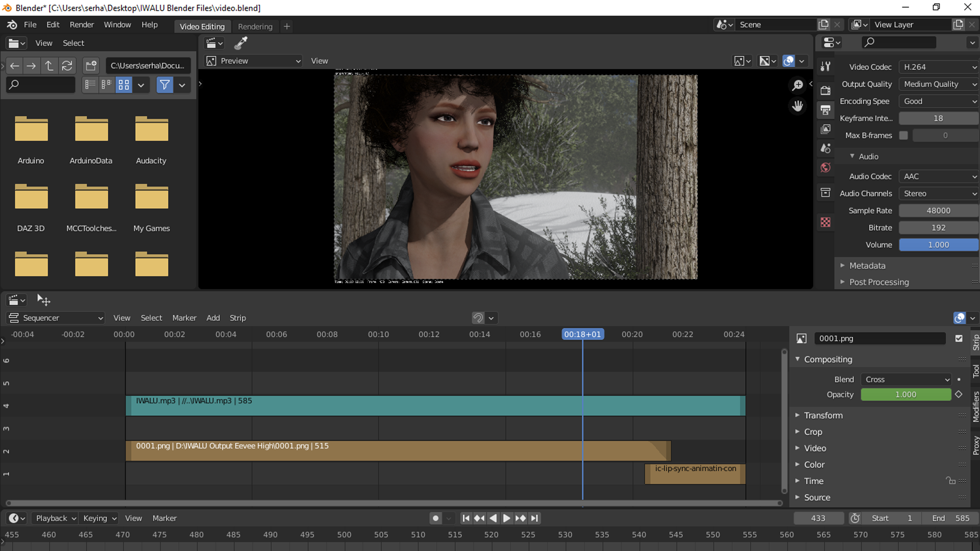Animate the Blend property dot
Image resolution: width=980 pixels, height=551 pixels.
pos(959,380)
